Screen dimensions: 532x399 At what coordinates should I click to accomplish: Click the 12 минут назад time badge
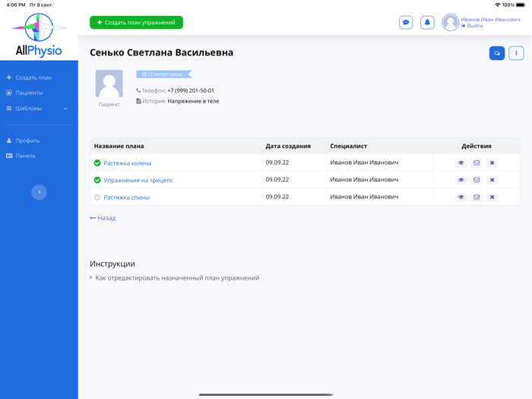coord(164,74)
